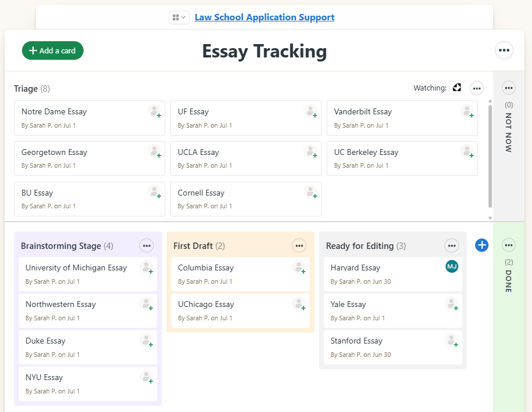The width and height of the screenshot is (532, 412).
Task: Open the Duke Essay card
Action: pyautogui.click(x=88, y=348)
